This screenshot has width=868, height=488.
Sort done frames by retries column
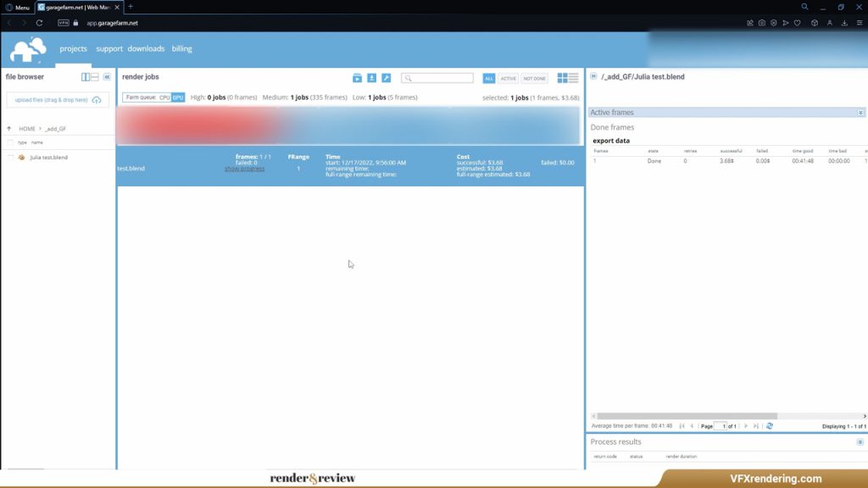click(690, 151)
